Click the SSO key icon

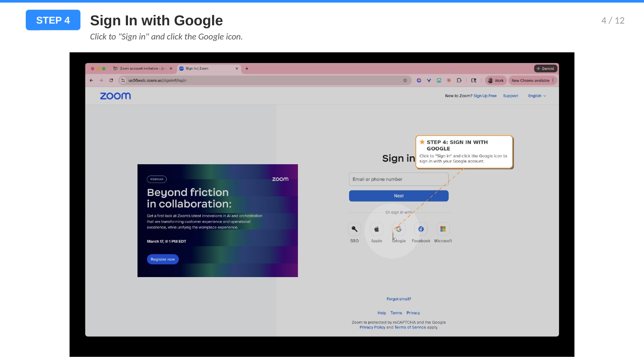click(x=354, y=229)
